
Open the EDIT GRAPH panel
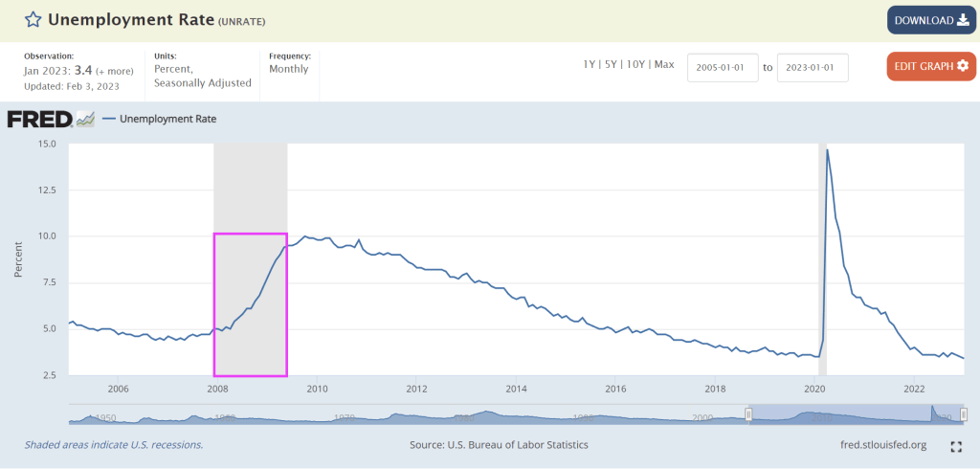coord(931,66)
